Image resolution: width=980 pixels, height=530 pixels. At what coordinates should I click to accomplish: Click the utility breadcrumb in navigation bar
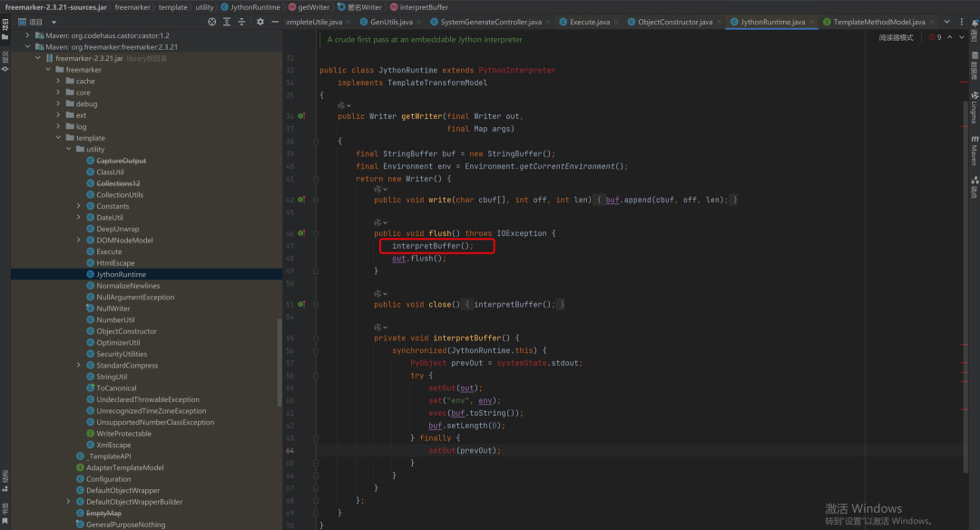coord(204,7)
